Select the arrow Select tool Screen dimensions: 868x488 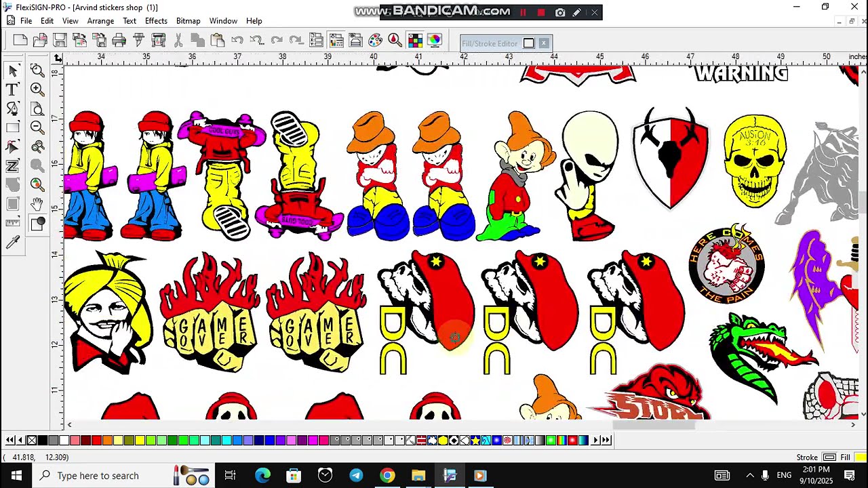tap(12, 70)
